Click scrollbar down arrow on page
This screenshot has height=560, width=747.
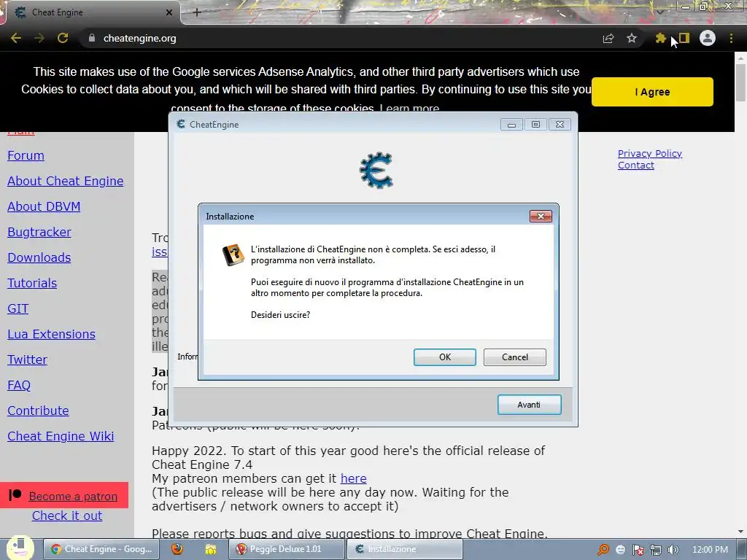pos(740,532)
